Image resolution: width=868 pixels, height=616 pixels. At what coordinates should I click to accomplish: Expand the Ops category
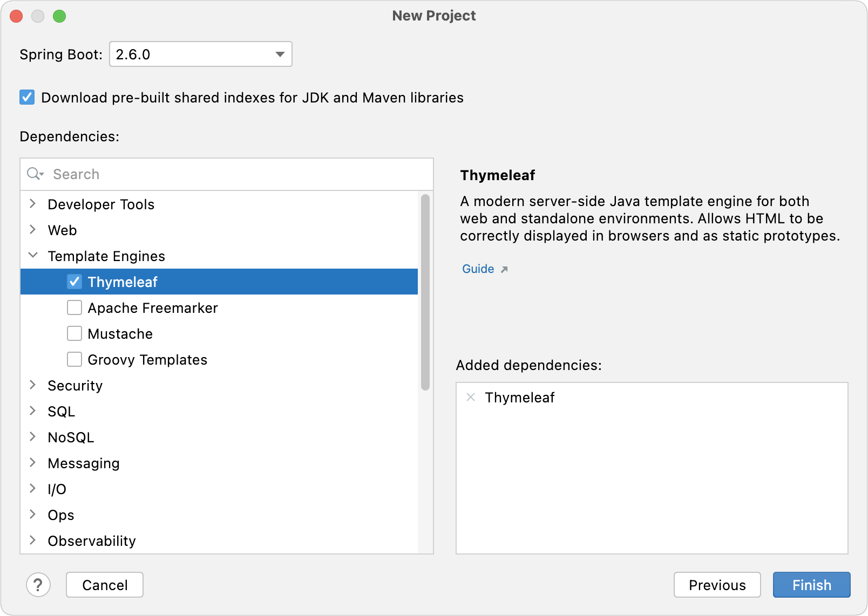coord(33,514)
